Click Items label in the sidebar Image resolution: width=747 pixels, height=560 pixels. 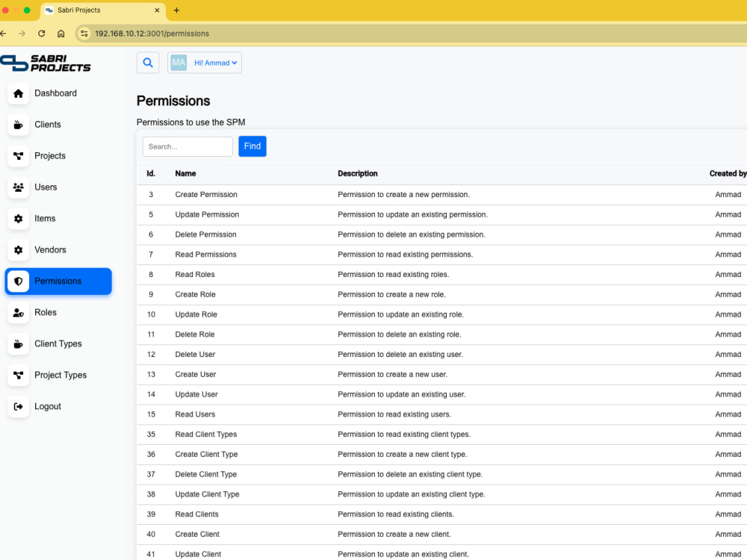click(x=45, y=219)
